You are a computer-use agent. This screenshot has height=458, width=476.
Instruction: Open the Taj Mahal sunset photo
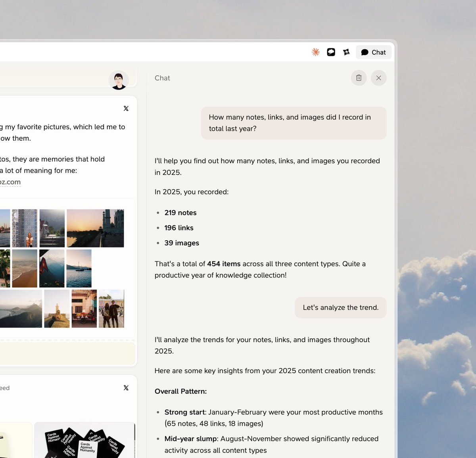pos(95,228)
